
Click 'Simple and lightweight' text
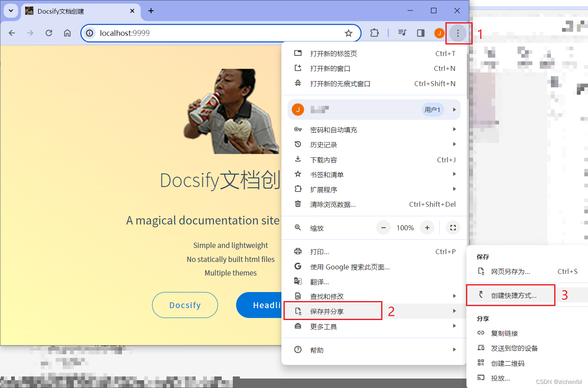coord(231,245)
